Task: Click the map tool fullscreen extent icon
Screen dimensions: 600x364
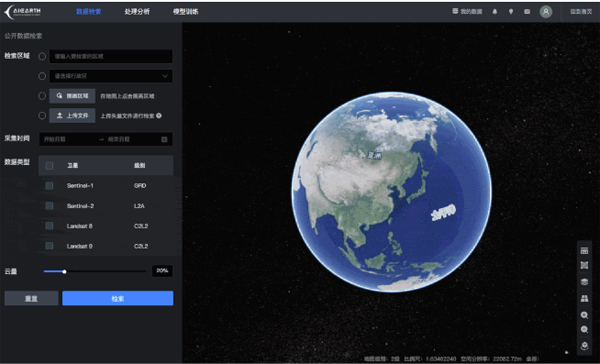Action: click(584, 265)
